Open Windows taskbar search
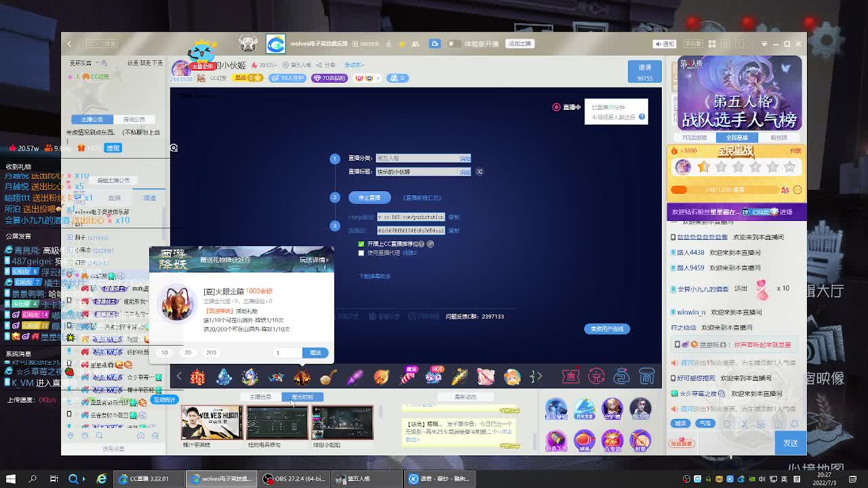The width and height of the screenshot is (868, 488). tap(32, 479)
